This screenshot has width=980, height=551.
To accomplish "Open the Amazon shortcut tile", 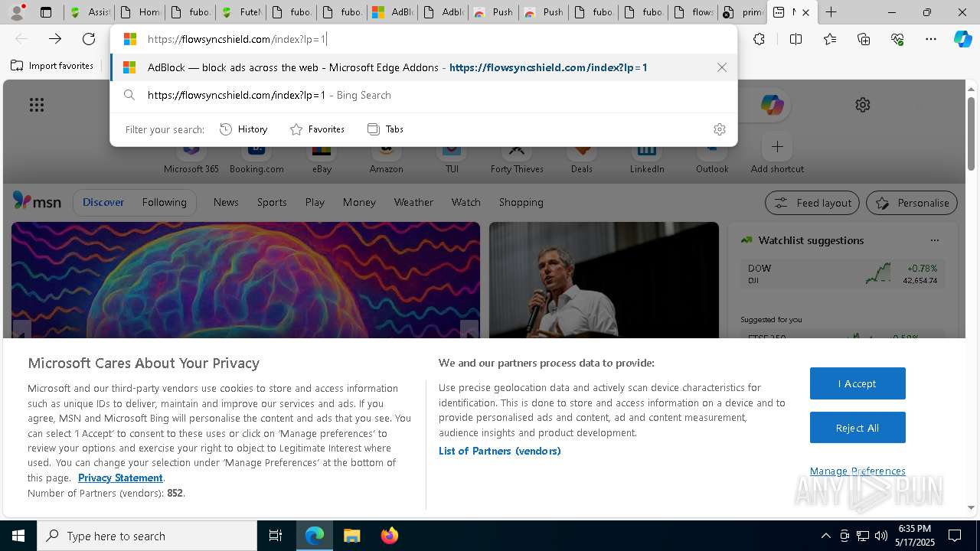I will (386, 158).
